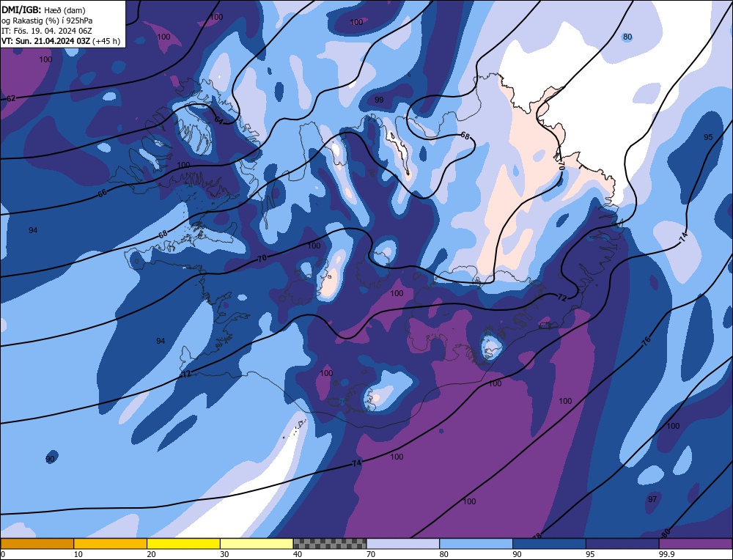Click the '80' humidity value on the map

click(x=627, y=37)
